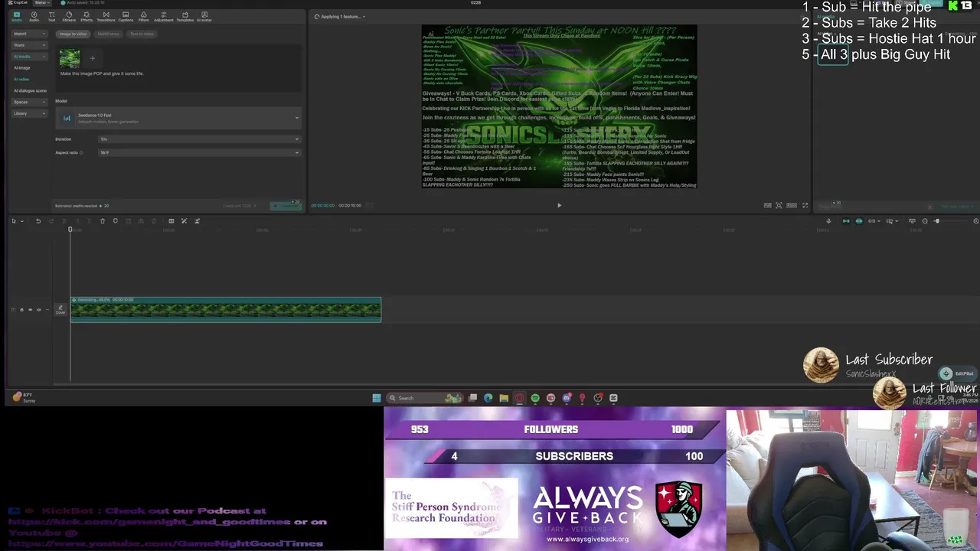Edit the track Cover

60,309
